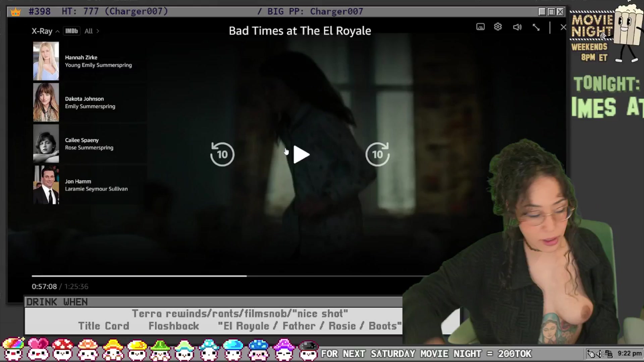The image size is (644, 362).
Task: Click the purple mushroom icon
Action: [284, 349]
